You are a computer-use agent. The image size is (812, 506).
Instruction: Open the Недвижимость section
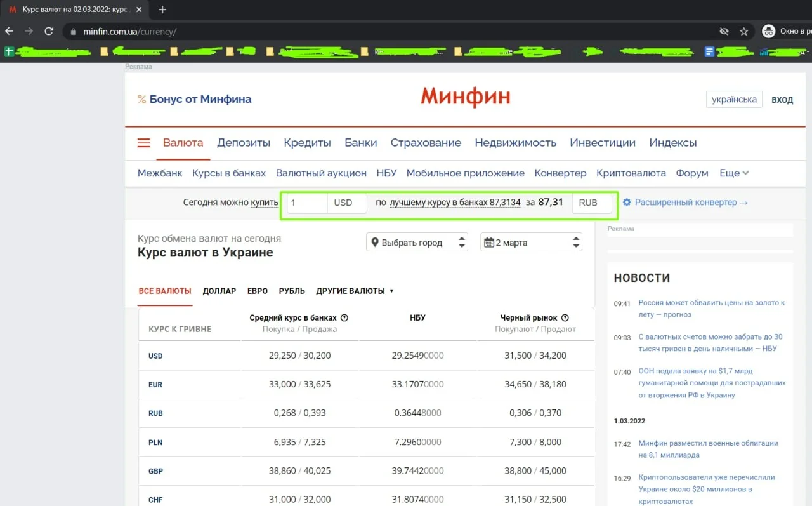(x=516, y=143)
